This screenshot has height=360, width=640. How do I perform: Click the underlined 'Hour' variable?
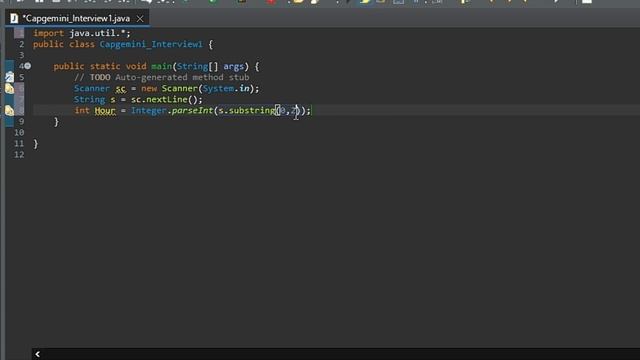pos(105,111)
